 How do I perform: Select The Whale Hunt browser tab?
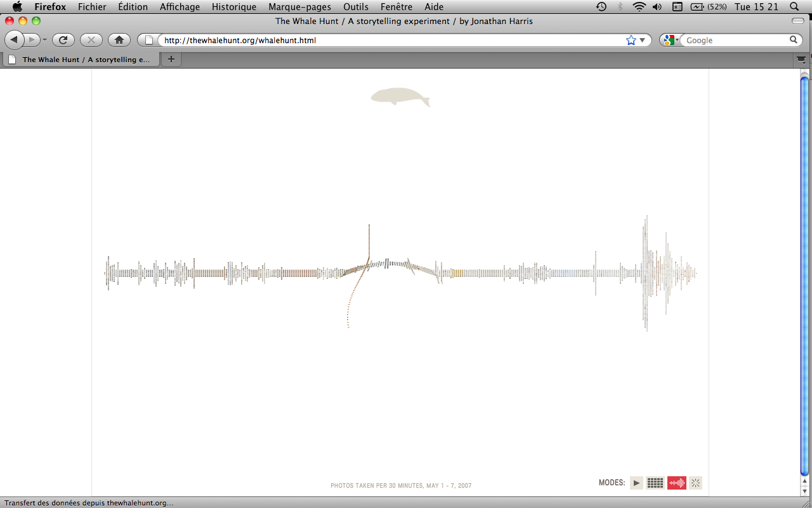tap(81, 60)
